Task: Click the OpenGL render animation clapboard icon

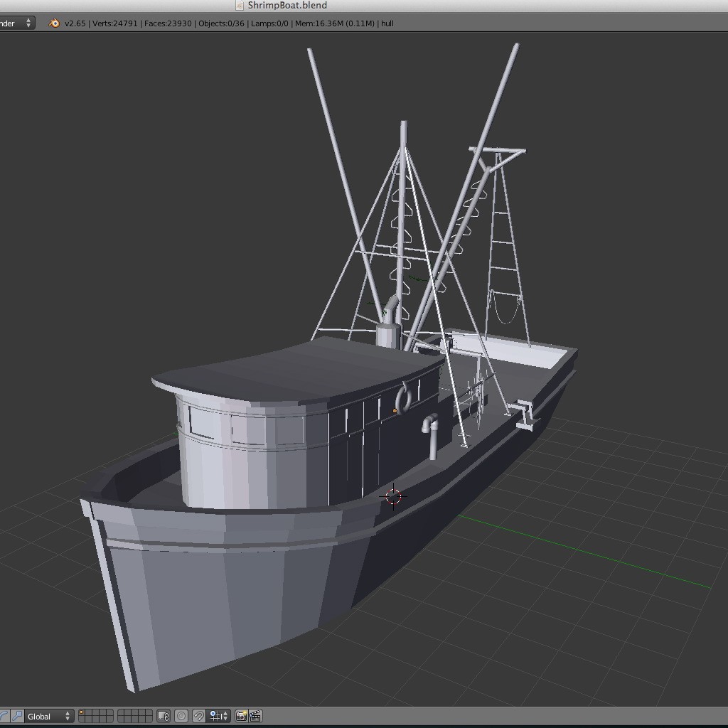Action: coord(255,716)
